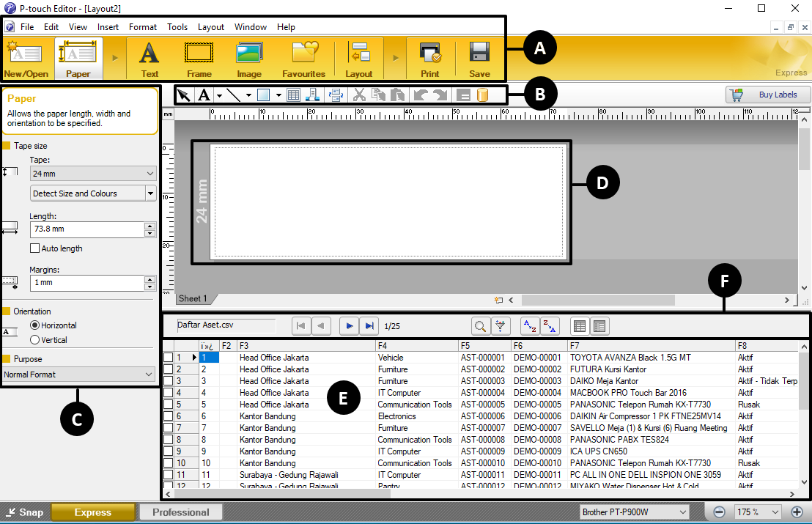Open the Tape size 24 mm dropdown
This screenshot has height=524, width=812.
(93, 174)
